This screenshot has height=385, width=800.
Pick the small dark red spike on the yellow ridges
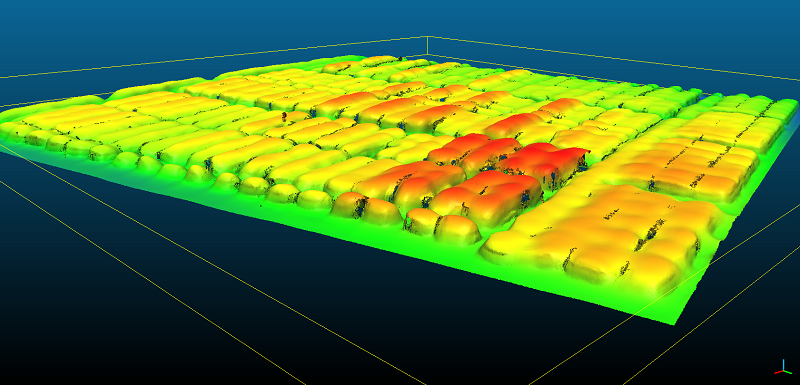point(284,117)
